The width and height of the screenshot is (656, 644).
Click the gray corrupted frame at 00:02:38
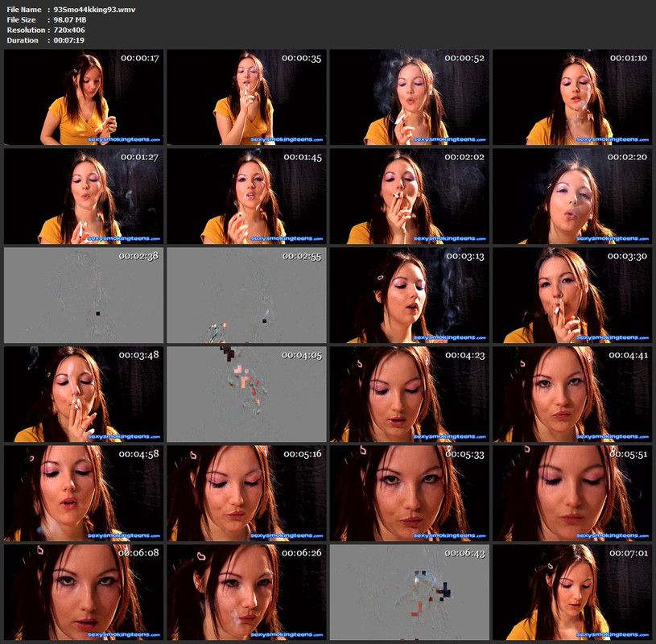84,295
